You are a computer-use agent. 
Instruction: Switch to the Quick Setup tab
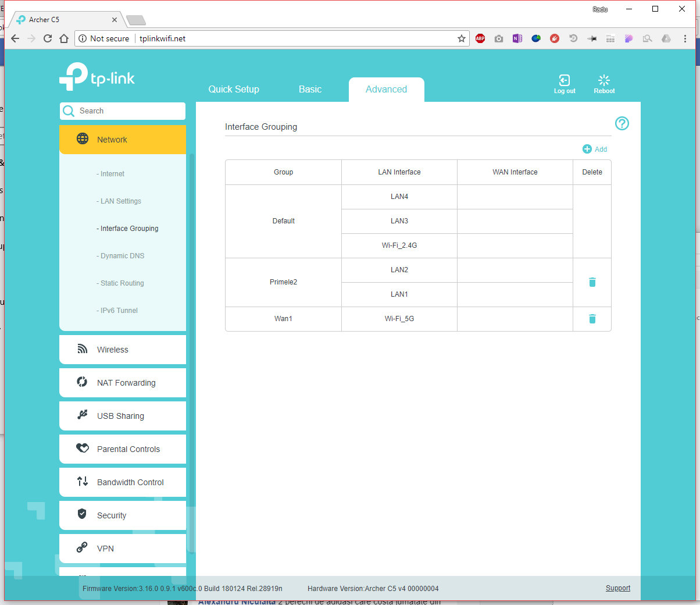pyautogui.click(x=234, y=90)
